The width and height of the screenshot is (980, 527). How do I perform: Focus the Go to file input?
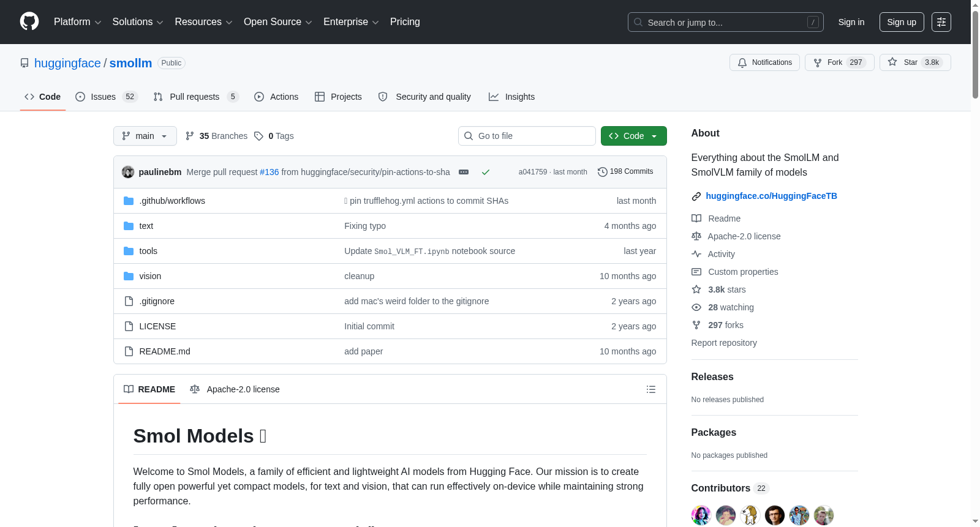(x=527, y=136)
